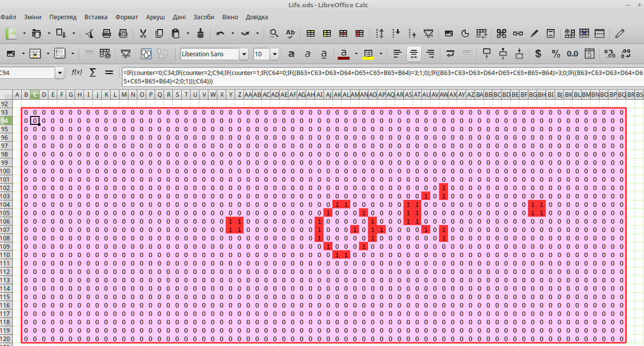Open the Дані menu
644x346 pixels.
pos(179,17)
